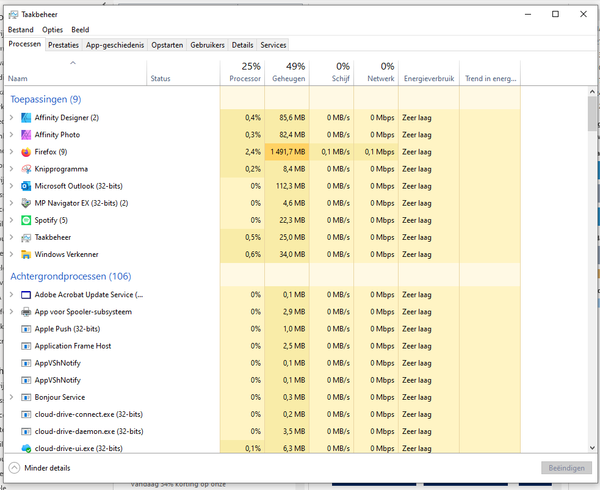Click the Affinity Designer app icon
The height and width of the screenshot is (490, 600).
click(26, 118)
